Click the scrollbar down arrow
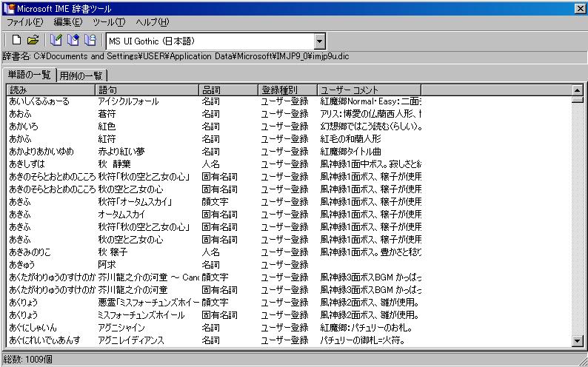 point(577,340)
